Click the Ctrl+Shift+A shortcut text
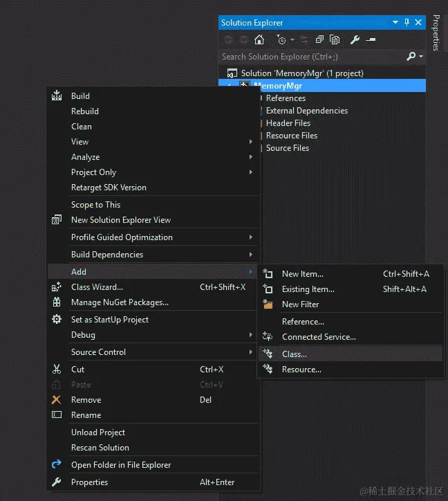Viewport: 448px width, 501px height. click(x=406, y=274)
